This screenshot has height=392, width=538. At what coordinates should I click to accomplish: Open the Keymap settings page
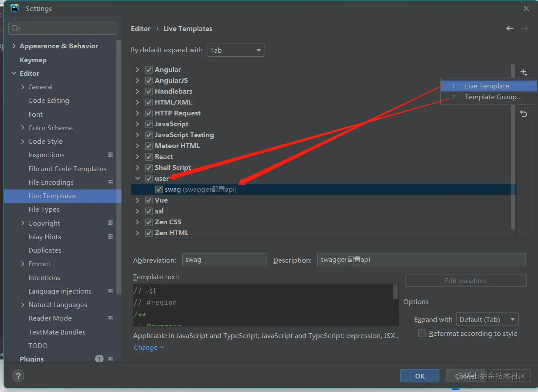(x=33, y=60)
